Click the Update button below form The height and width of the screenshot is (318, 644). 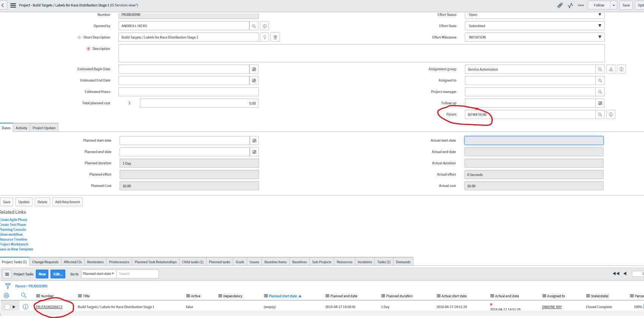[24, 202]
